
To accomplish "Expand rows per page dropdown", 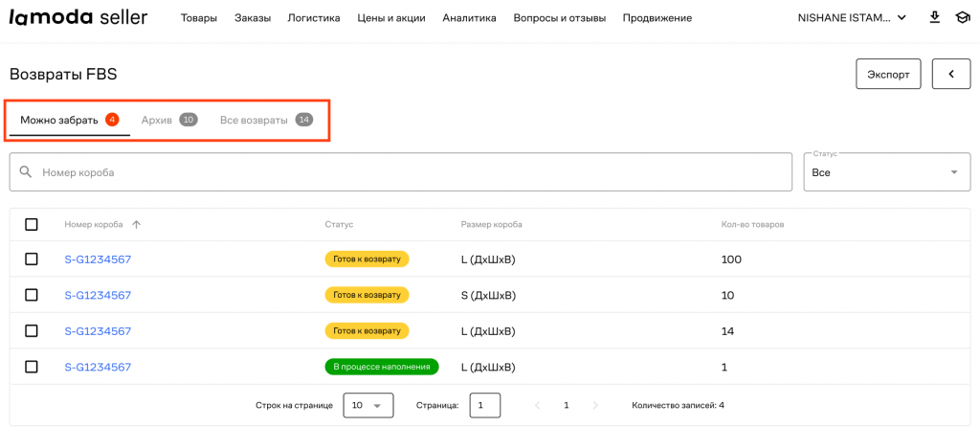I will [367, 405].
